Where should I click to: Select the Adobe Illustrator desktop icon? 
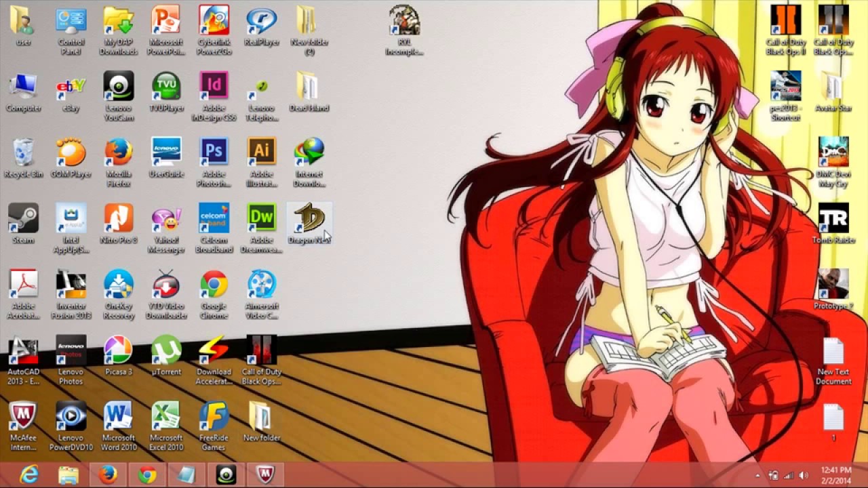pyautogui.click(x=262, y=163)
